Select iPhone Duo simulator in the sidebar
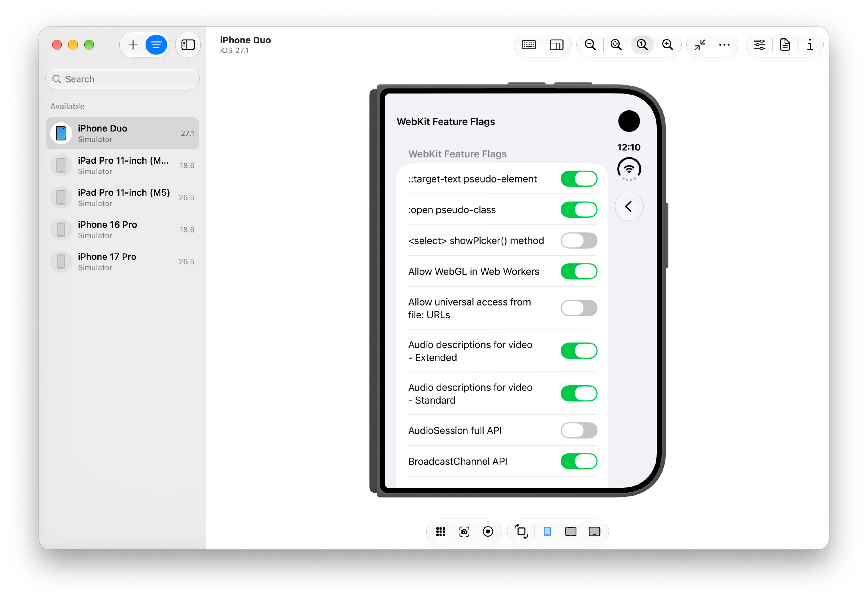This screenshot has height=601, width=868. [123, 133]
